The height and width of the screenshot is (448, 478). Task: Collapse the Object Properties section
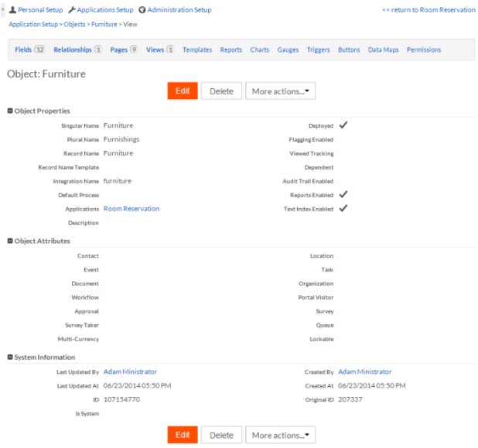10,111
